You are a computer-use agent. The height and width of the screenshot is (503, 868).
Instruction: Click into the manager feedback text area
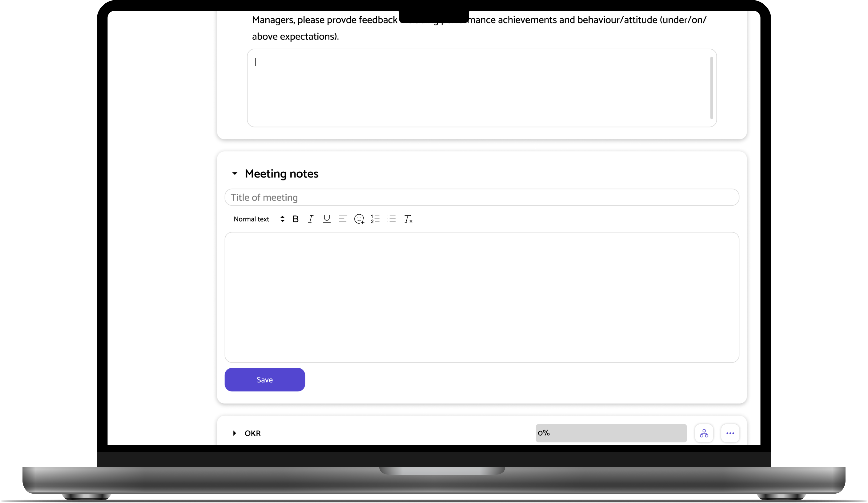click(x=482, y=88)
